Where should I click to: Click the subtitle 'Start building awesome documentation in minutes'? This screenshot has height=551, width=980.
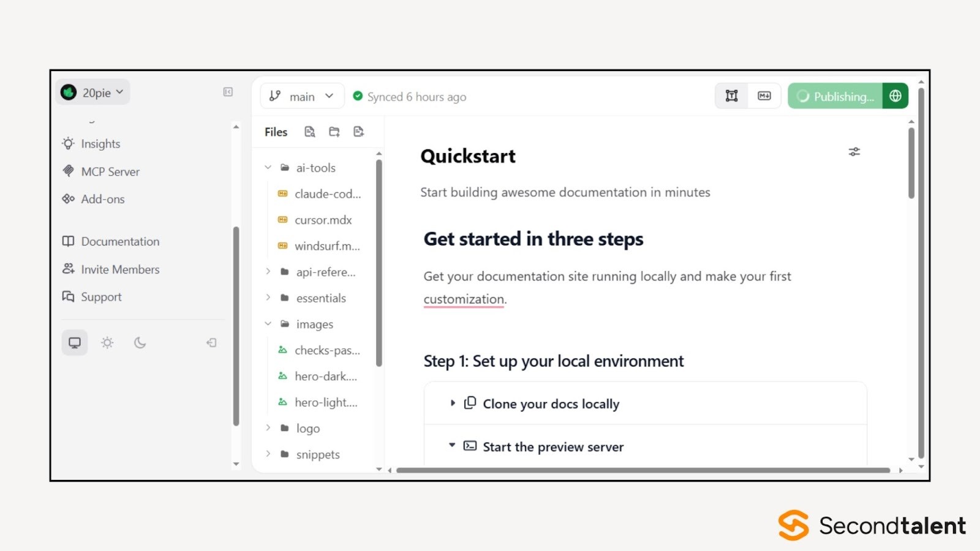click(x=565, y=192)
